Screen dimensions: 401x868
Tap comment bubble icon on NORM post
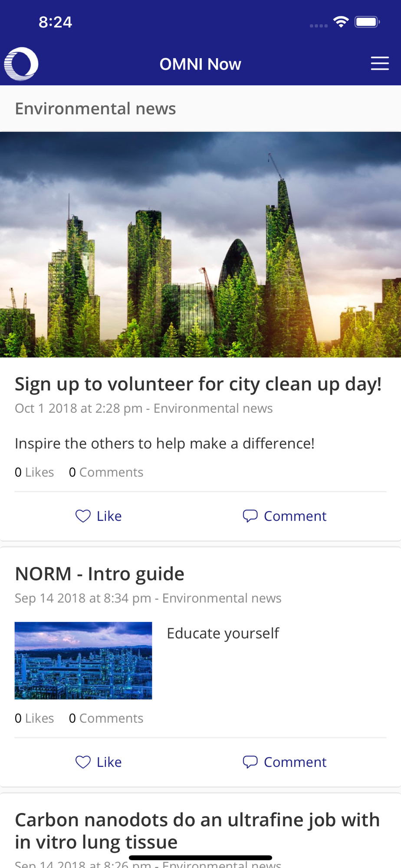(x=250, y=762)
